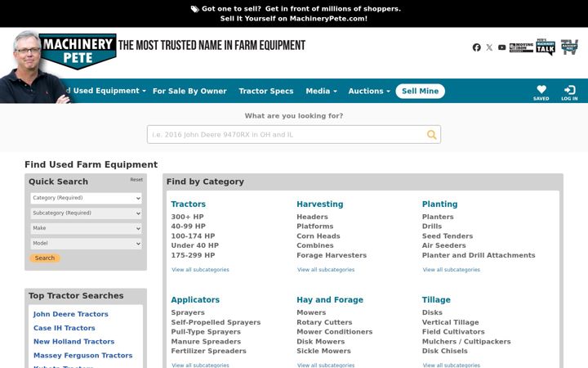This screenshot has height=368, width=588.
Task: Expand the Auctions menu
Action: coord(369,91)
